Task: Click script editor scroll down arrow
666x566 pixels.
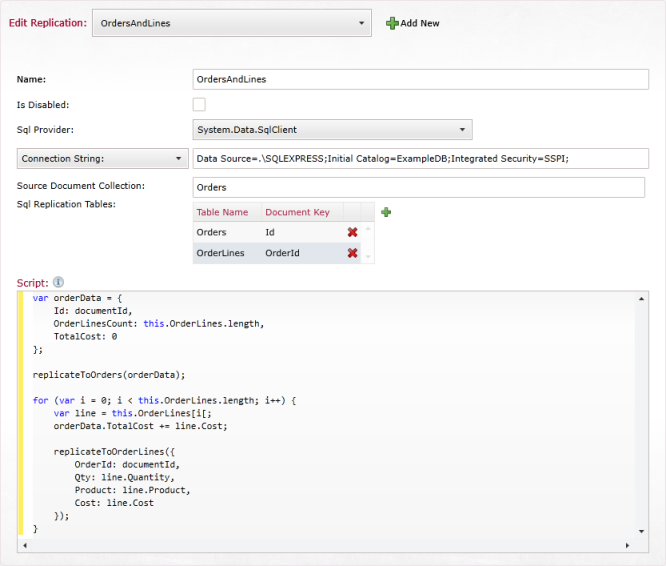Action: [x=641, y=531]
